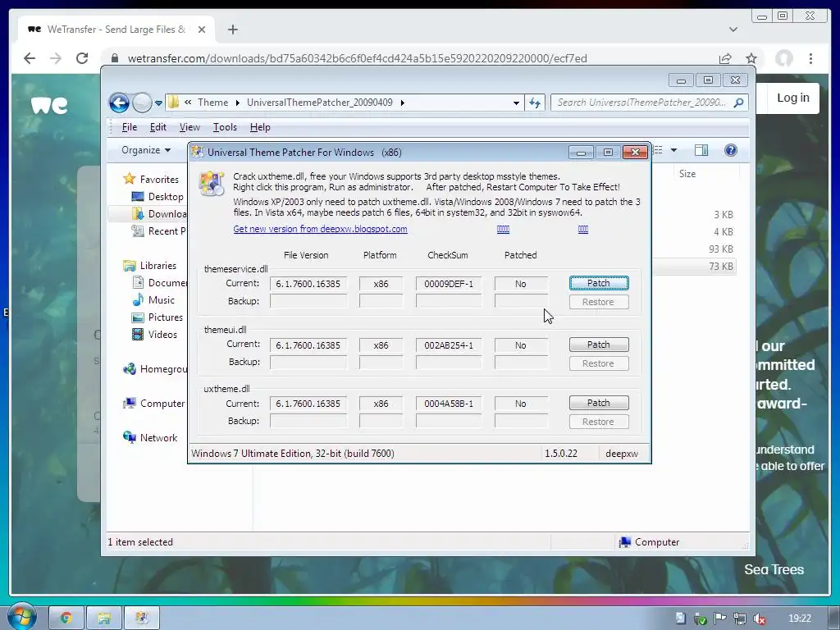
Task: Select Libraries in navigation pane
Action: coord(157,266)
